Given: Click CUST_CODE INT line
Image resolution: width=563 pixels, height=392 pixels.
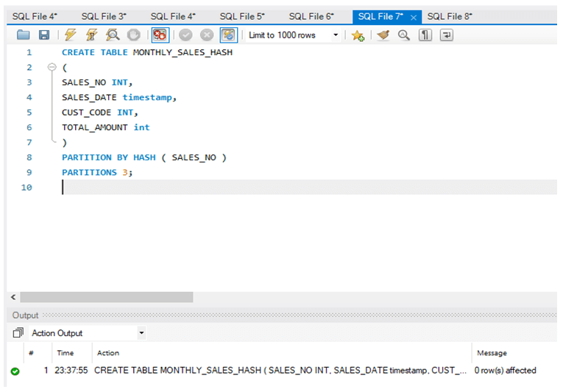Looking at the screenshot, I should (100, 113).
